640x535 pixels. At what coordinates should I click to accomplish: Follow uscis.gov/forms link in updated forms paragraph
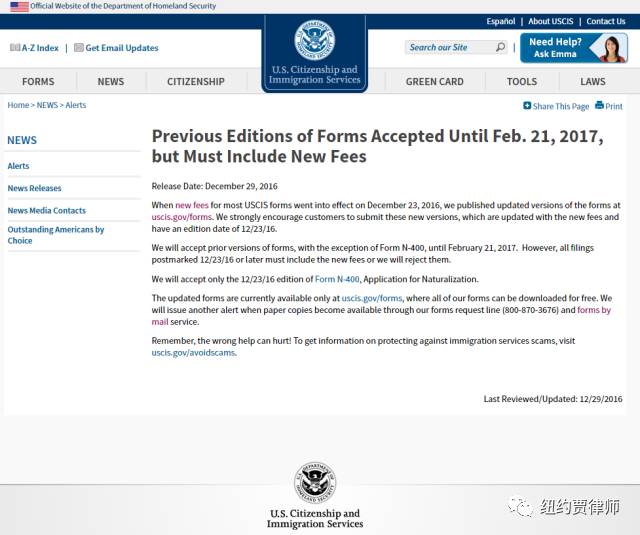372,298
